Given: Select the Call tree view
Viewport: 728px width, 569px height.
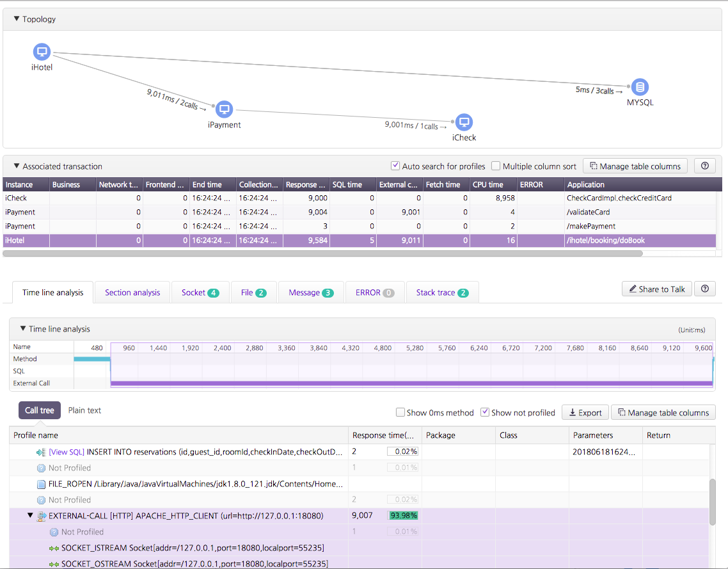Looking at the screenshot, I should point(40,410).
